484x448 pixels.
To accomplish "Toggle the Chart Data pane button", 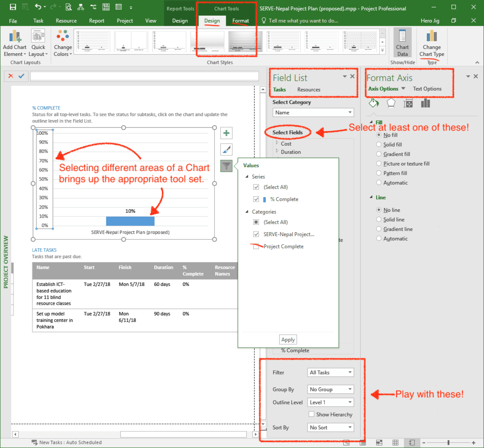I will point(402,43).
